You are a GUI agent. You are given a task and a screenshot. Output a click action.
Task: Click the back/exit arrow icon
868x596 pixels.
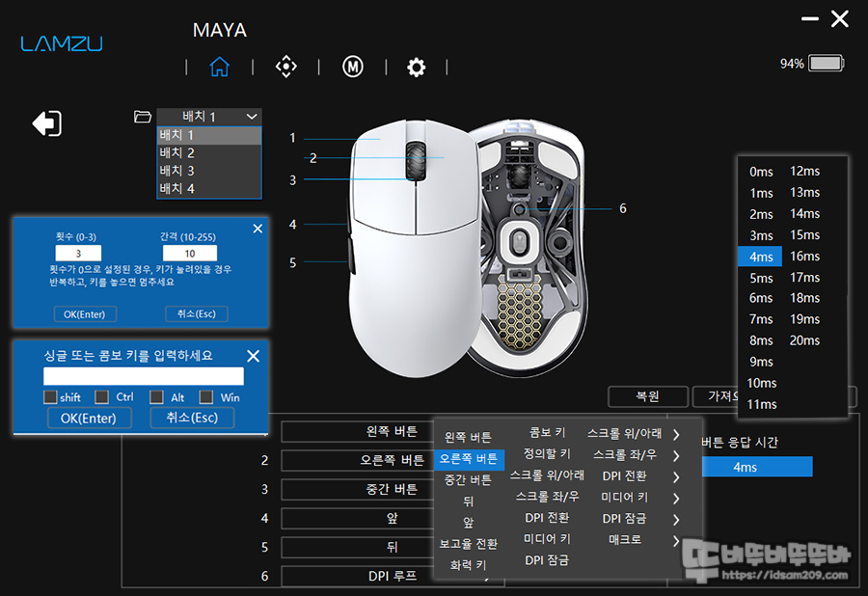click(x=47, y=123)
